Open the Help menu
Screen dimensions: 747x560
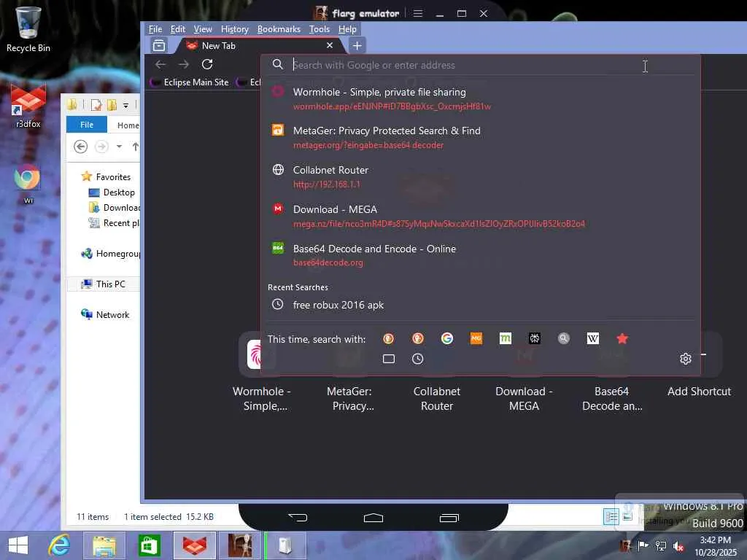[347, 29]
